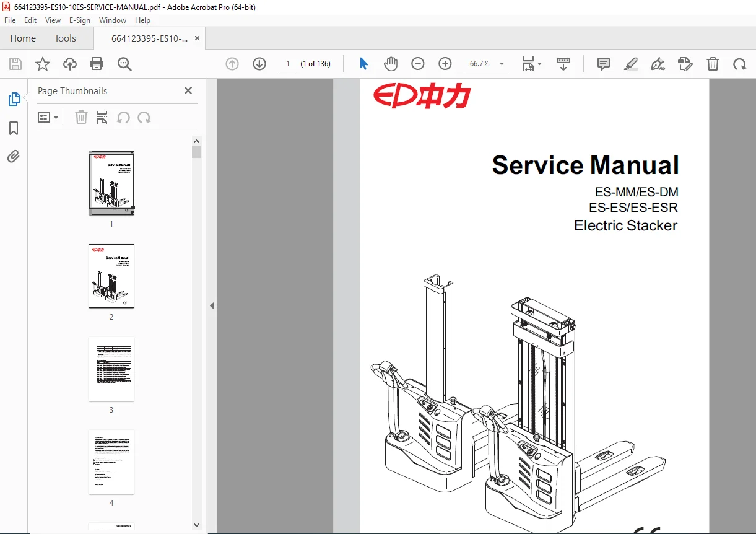Screen dimensions: 756x534
Task: Open the Edit menu
Action: click(30, 20)
